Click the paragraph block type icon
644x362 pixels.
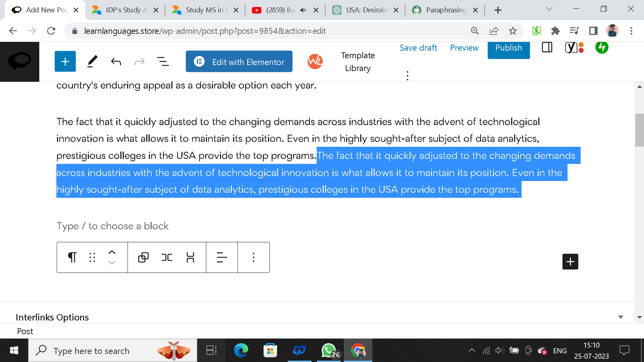(x=72, y=257)
